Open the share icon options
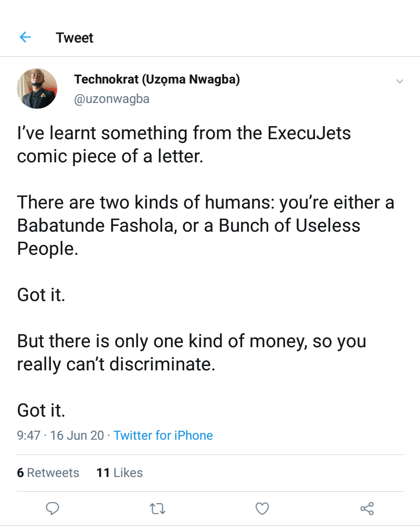Image resolution: width=420 pixels, height=529 pixels. [367, 508]
